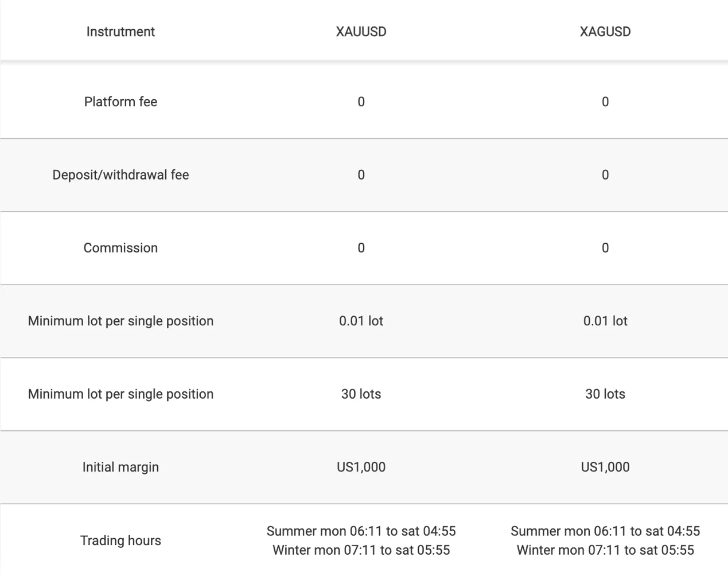Image resolution: width=728 pixels, height=576 pixels.
Task: Click XAUUSD 0.01 lot value
Action: coord(361,321)
